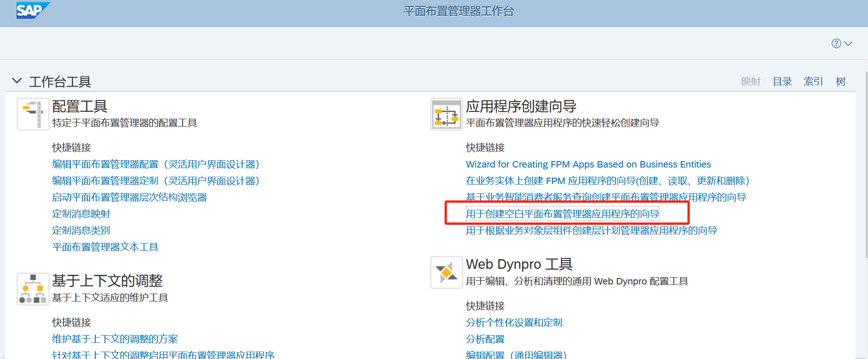This screenshot has height=359, width=868.
Task: Click the 应用程序创建向导 icon
Action: (x=447, y=114)
